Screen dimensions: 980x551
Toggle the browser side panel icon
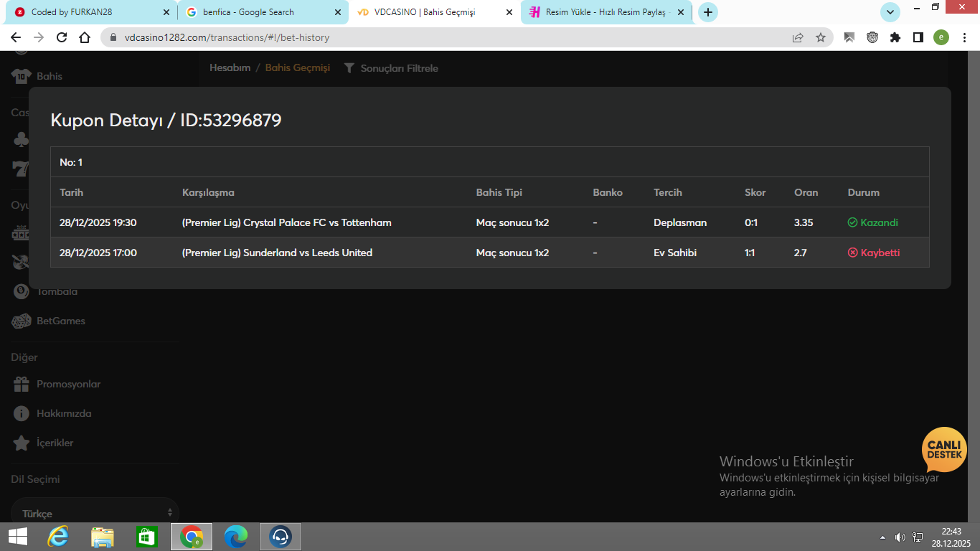tap(918, 37)
